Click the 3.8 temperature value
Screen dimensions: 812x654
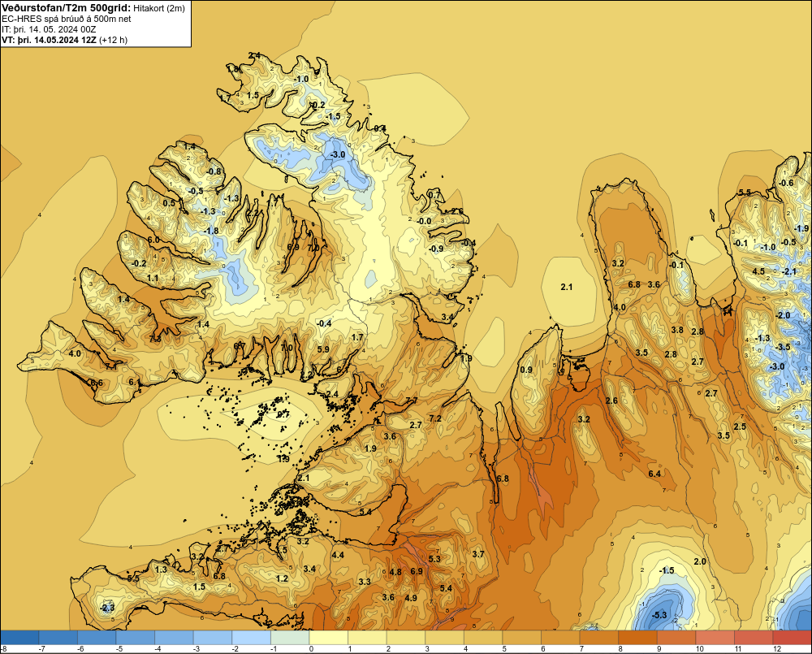(677, 330)
